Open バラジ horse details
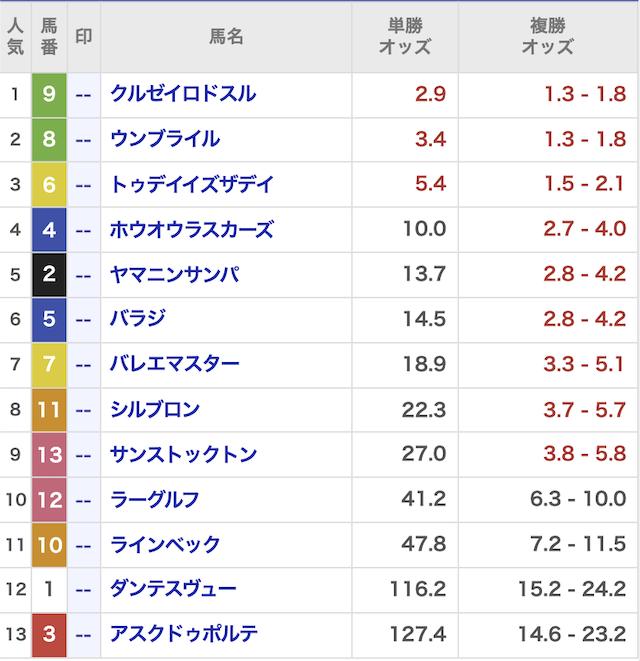Screen dimensions: 640x661 pyautogui.click(x=137, y=319)
